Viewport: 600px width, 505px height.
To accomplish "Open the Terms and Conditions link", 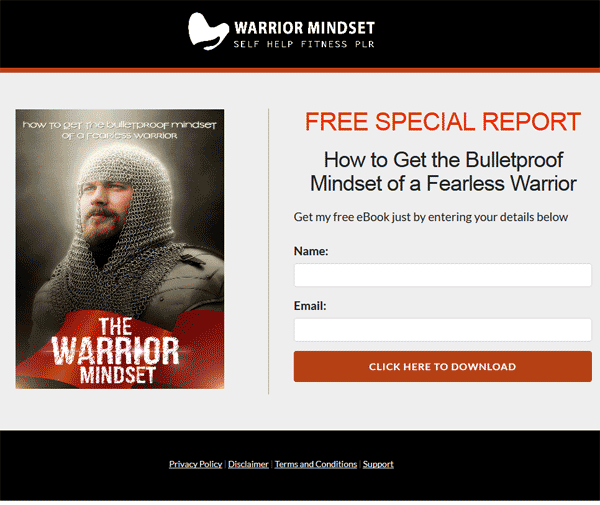I will tap(316, 464).
